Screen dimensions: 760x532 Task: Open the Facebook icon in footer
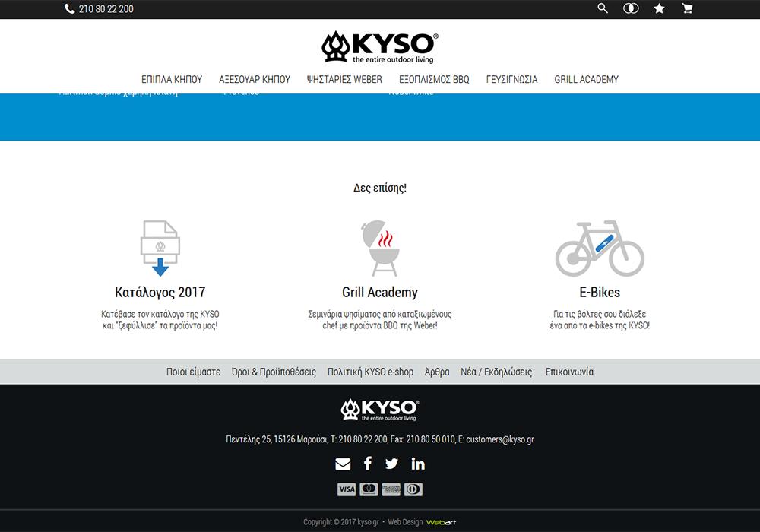click(368, 464)
